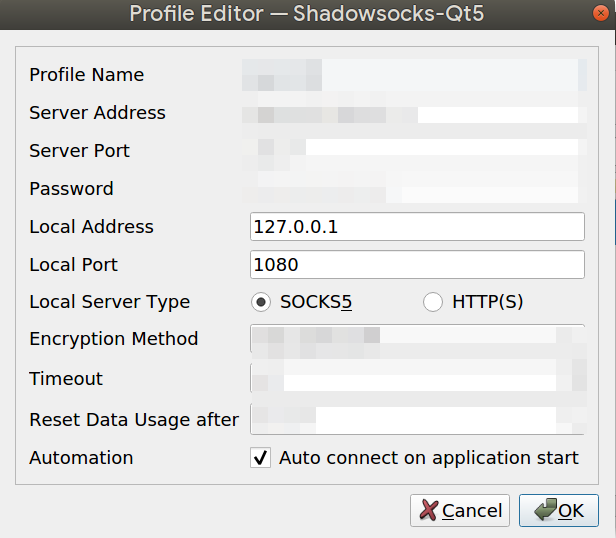Click the Server Address label
The image size is (616, 538).
tap(97, 113)
